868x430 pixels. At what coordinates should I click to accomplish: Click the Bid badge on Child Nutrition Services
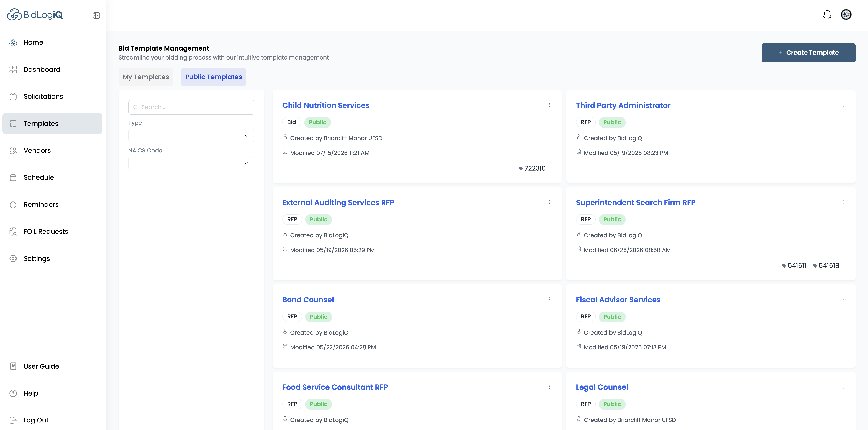[291, 122]
